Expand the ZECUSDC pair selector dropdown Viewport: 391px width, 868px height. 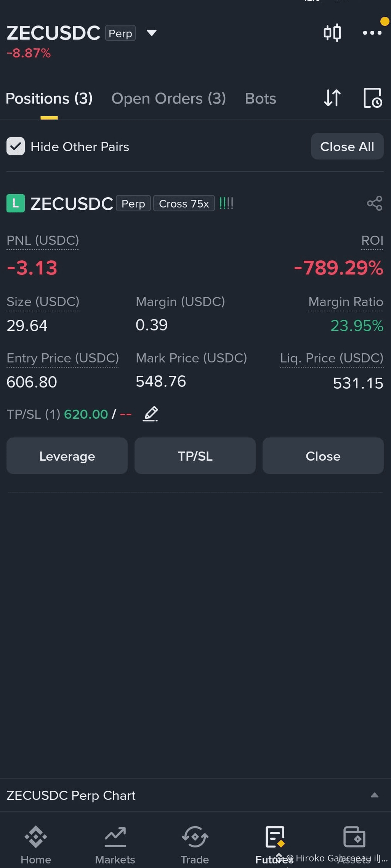(x=152, y=33)
